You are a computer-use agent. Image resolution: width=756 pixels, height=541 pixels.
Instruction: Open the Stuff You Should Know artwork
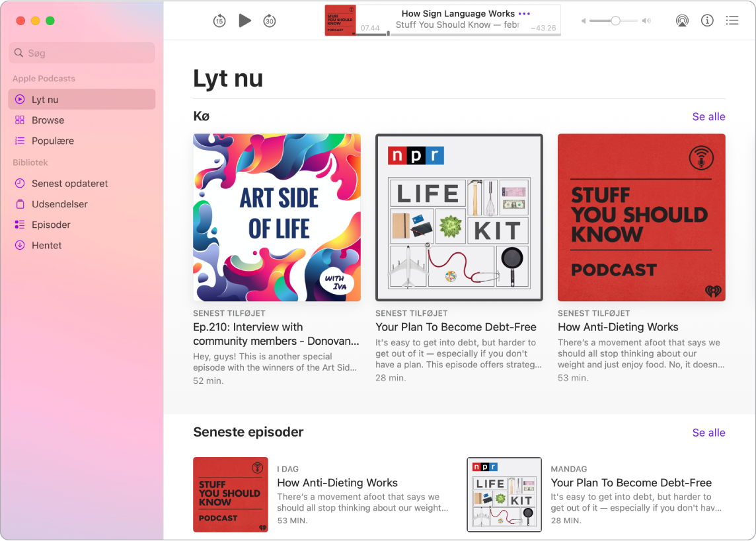point(641,218)
